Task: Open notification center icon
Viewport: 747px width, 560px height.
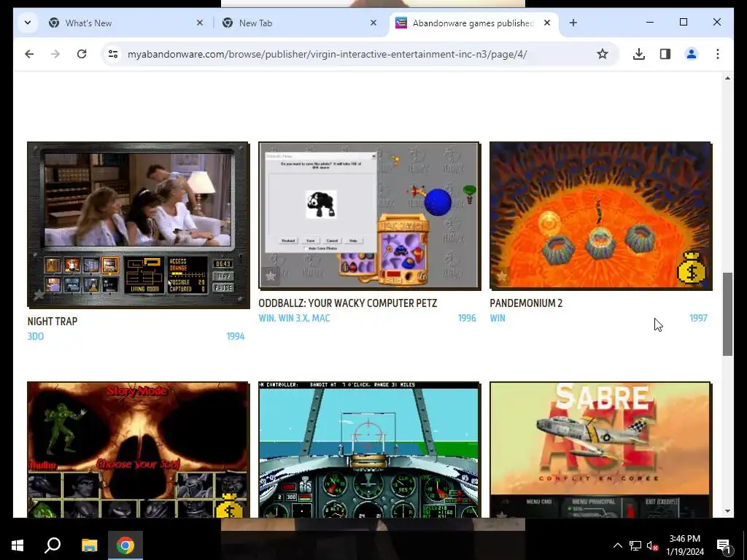Action: coord(723,545)
